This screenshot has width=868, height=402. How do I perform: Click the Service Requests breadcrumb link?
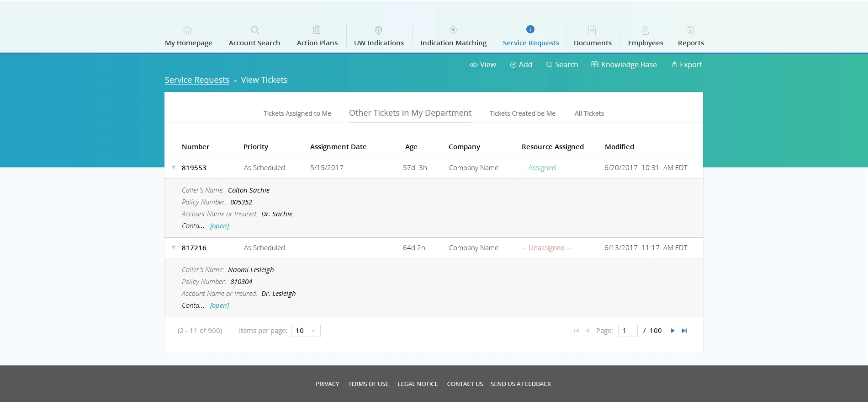197,80
